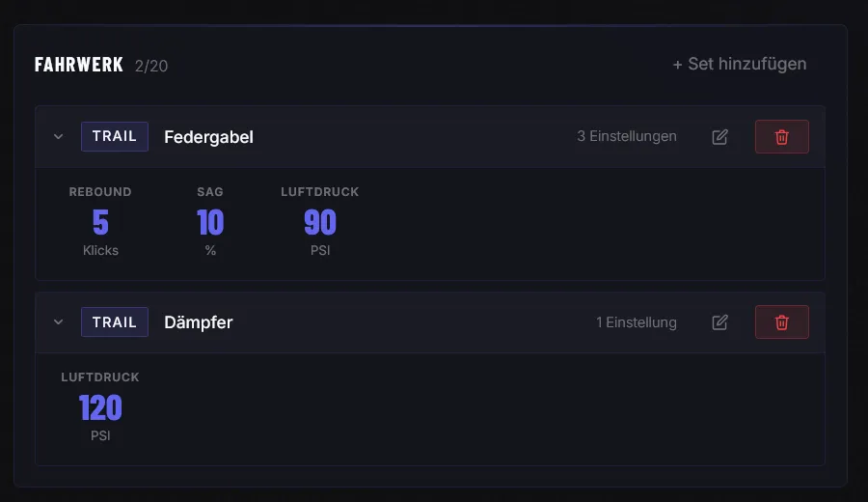Click the "1 Einstellung" count label
Screen dimensions: 868x502
click(637, 322)
